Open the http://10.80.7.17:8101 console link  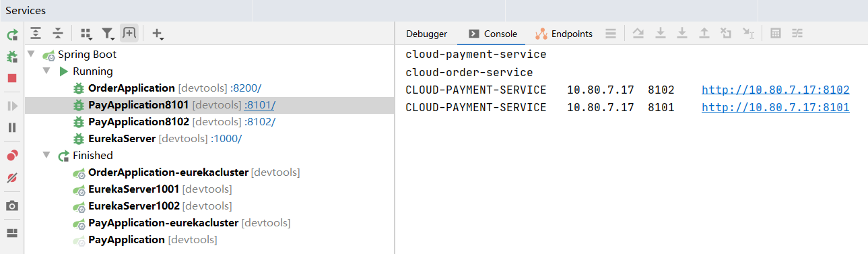pos(775,107)
